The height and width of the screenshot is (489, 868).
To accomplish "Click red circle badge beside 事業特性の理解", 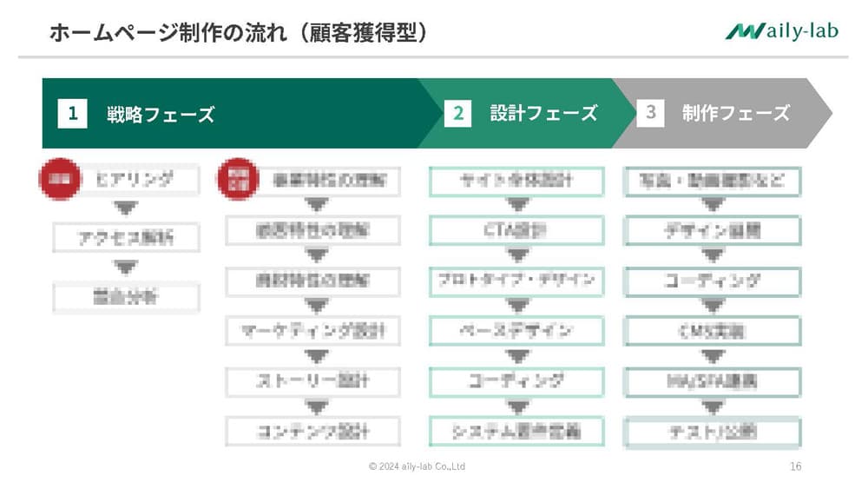I will tap(238, 179).
